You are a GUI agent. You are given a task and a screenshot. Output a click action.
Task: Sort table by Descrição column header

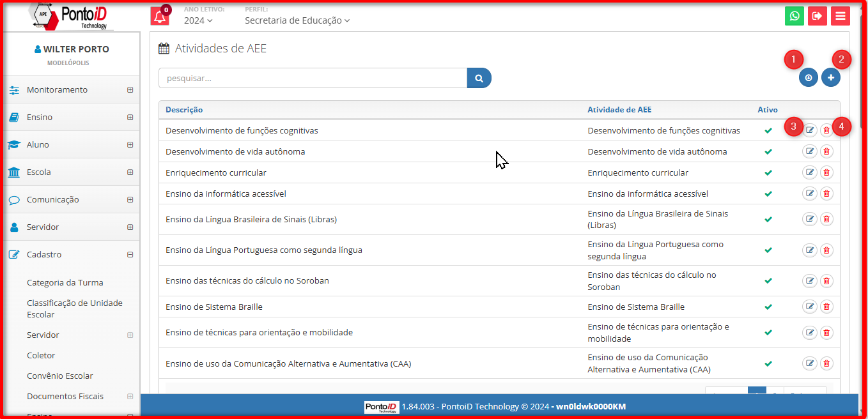[x=184, y=110]
